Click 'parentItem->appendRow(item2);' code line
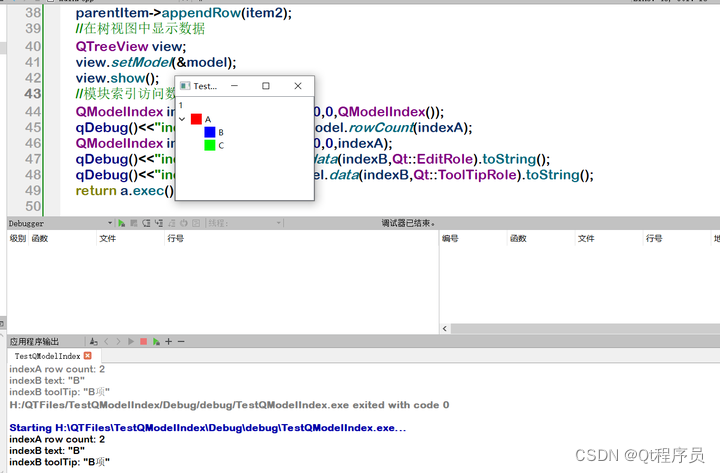 click(184, 13)
